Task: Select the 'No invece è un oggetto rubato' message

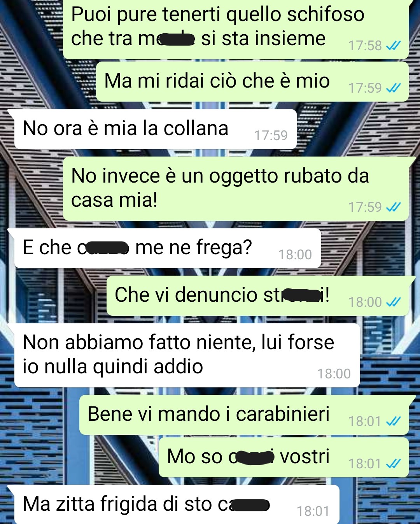Action: (x=236, y=189)
